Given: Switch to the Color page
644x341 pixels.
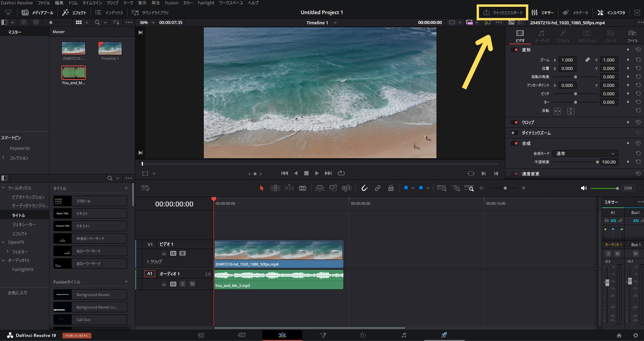Looking at the screenshot, I should [x=363, y=335].
